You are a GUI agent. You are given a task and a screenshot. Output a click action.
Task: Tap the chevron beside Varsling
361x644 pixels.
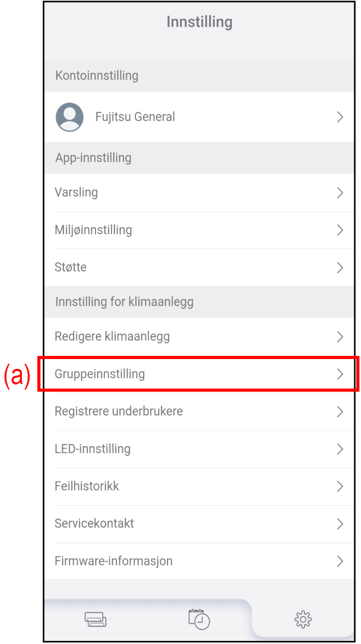(x=340, y=193)
